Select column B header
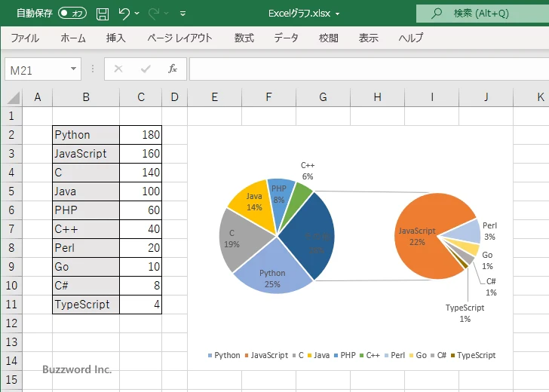This screenshot has height=392, width=549. [86, 97]
